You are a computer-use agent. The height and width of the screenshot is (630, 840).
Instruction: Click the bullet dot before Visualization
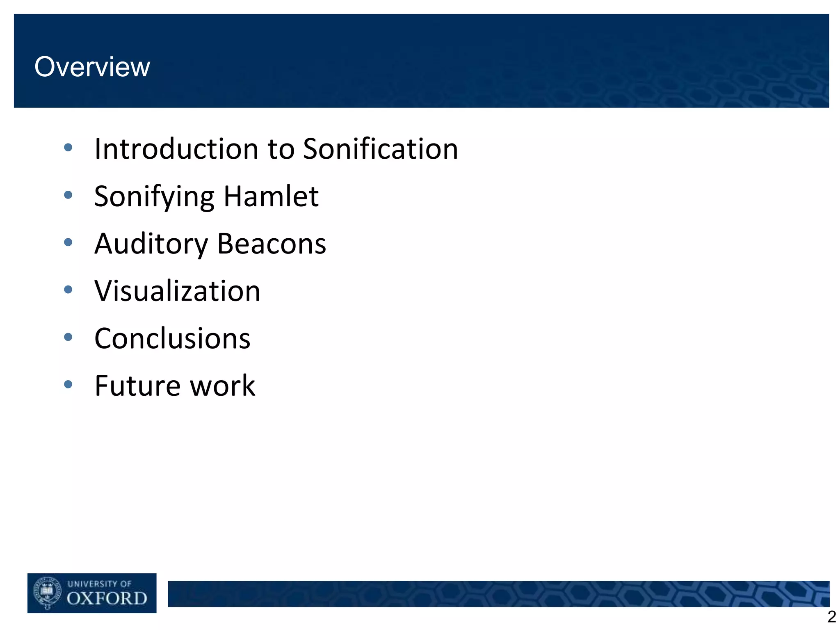tap(68, 290)
